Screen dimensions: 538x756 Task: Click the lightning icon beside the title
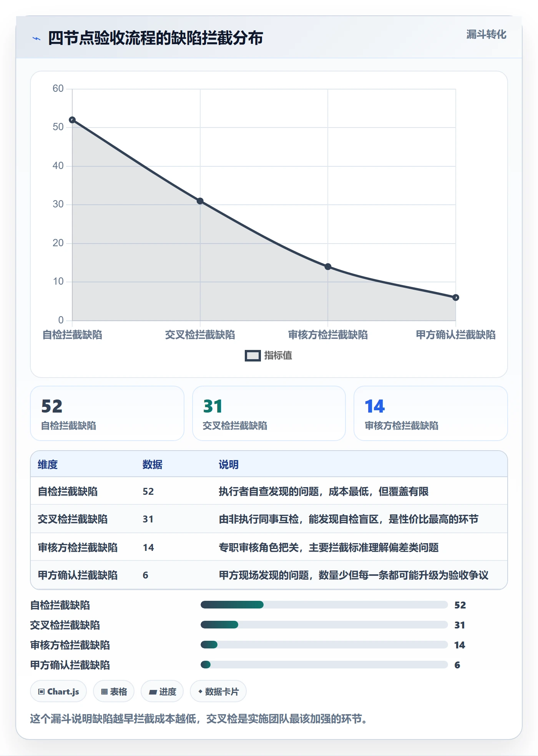(x=37, y=38)
